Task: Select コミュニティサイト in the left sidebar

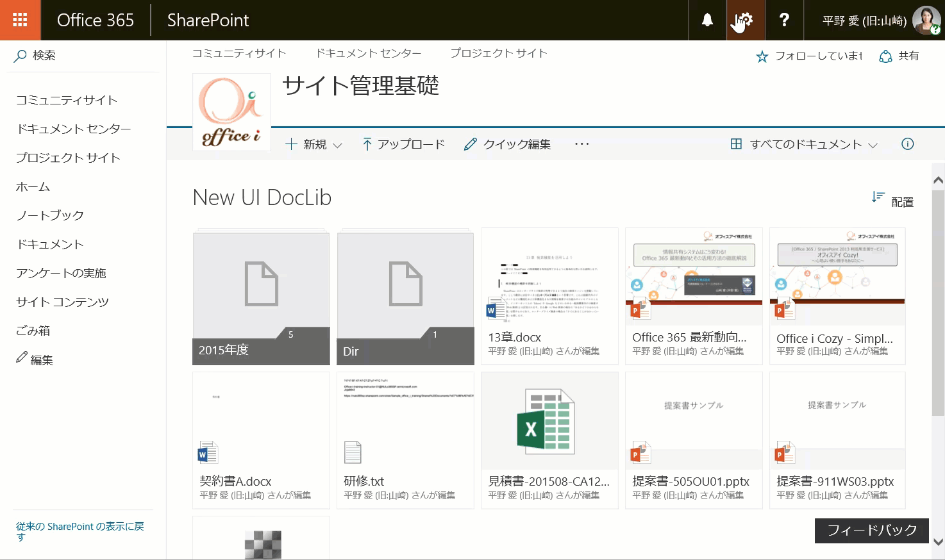Action: [x=67, y=100]
